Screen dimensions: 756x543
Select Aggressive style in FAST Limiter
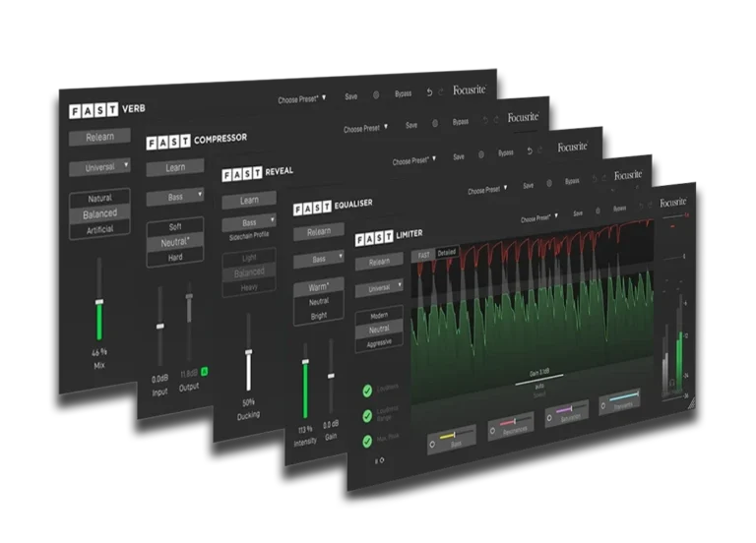(379, 343)
